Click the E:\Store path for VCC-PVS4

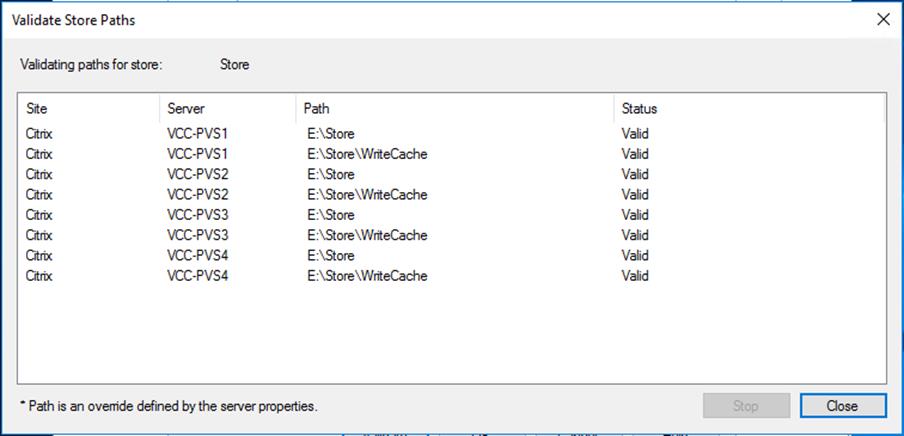pos(331,255)
